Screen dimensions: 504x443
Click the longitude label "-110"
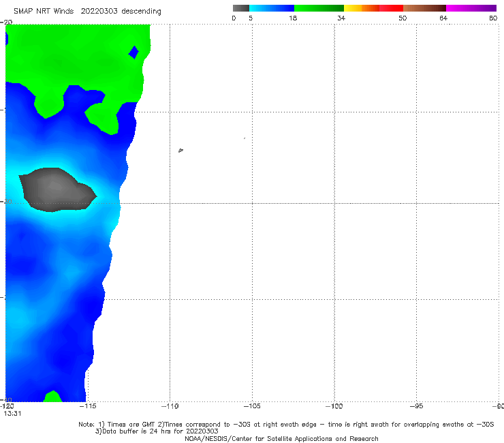coord(170,406)
